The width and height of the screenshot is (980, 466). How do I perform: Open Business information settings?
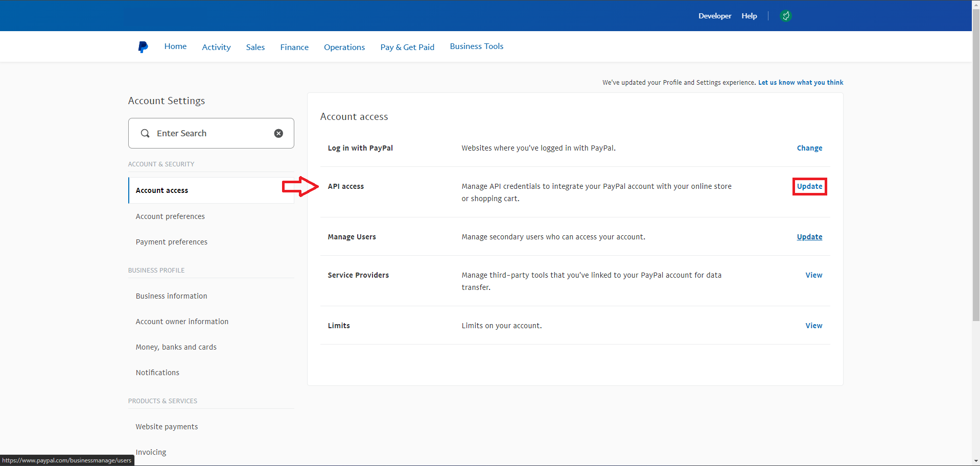pos(172,296)
